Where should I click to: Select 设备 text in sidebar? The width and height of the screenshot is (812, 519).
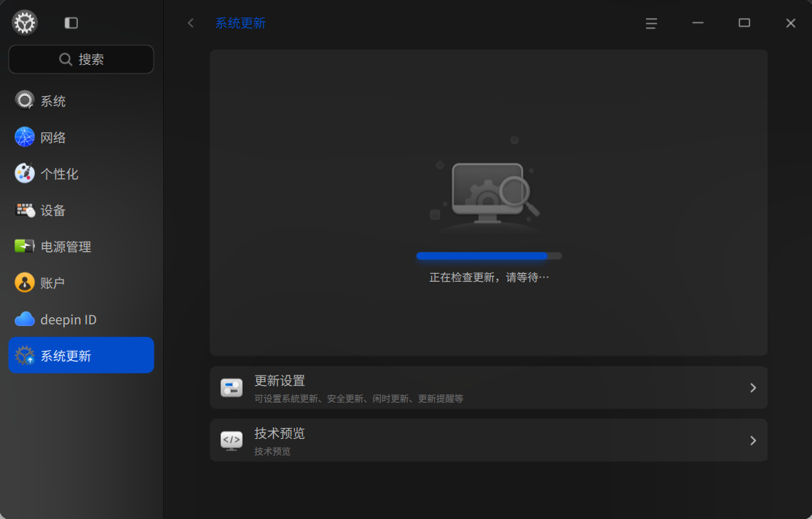coord(53,210)
